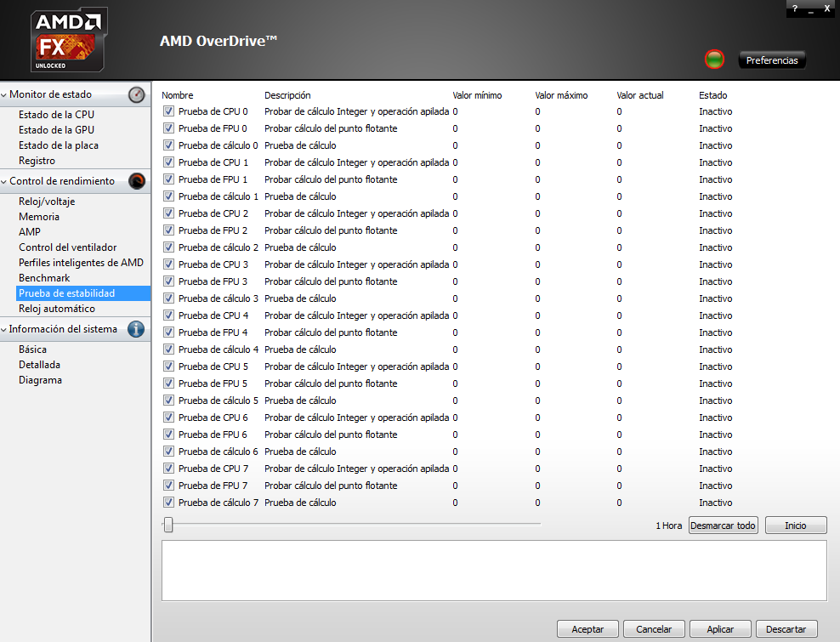
Task: Open Reloj automático page
Action: (x=57, y=309)
